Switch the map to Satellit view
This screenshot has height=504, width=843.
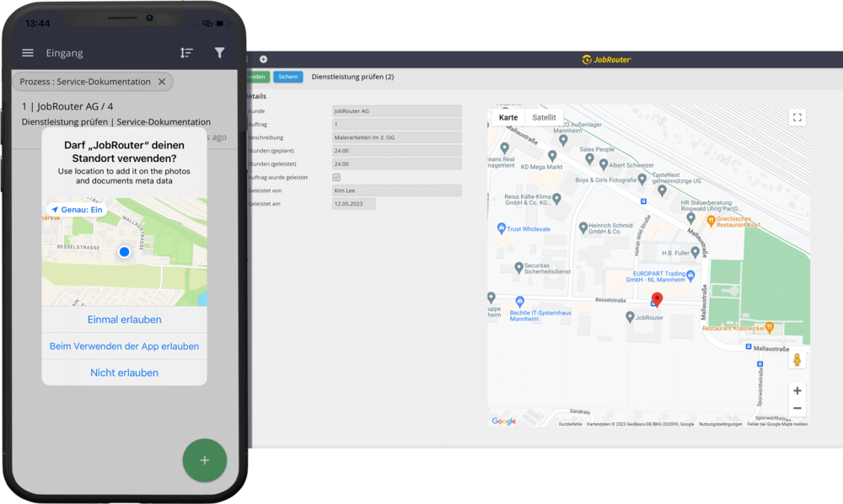[x=544, y=117]
